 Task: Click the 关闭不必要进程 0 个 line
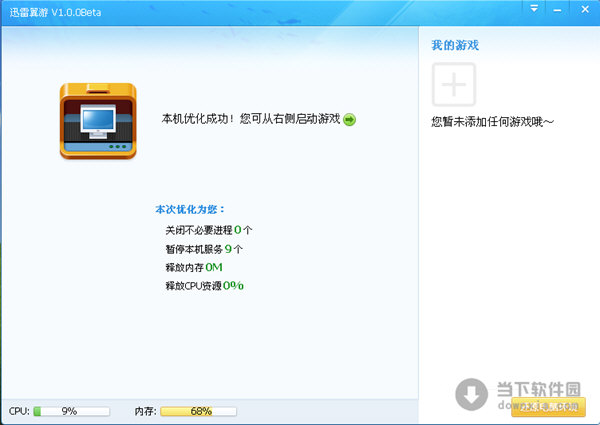[x=209, y=230]
